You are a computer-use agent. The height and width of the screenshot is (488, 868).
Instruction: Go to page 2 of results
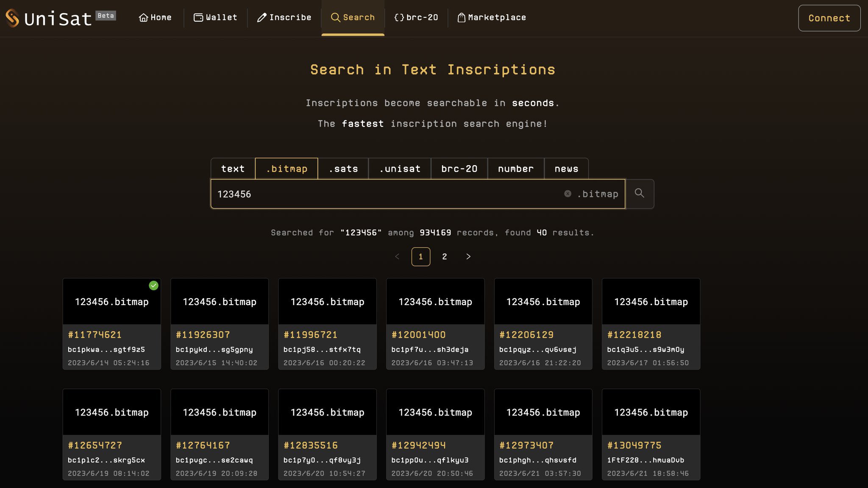(x=445, y=256)
